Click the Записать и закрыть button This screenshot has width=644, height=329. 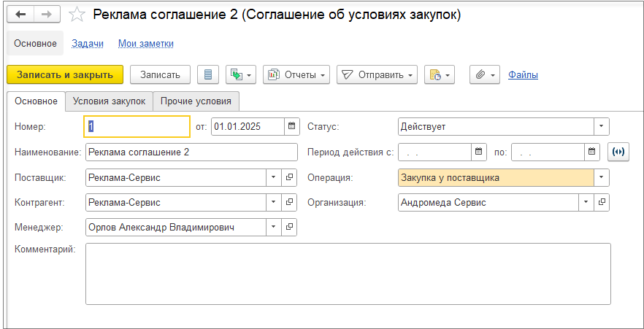pyautogui.click(x=65, y=74)
